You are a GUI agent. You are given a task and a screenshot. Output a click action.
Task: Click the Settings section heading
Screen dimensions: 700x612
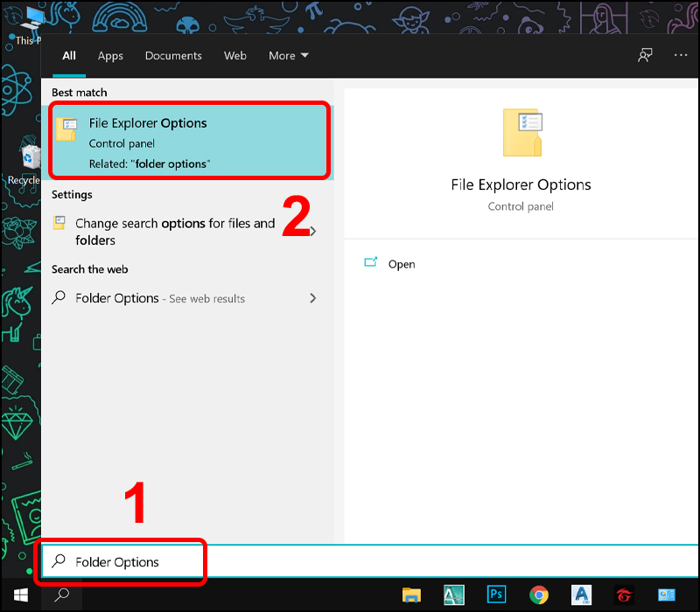click(x=72, y=194)
